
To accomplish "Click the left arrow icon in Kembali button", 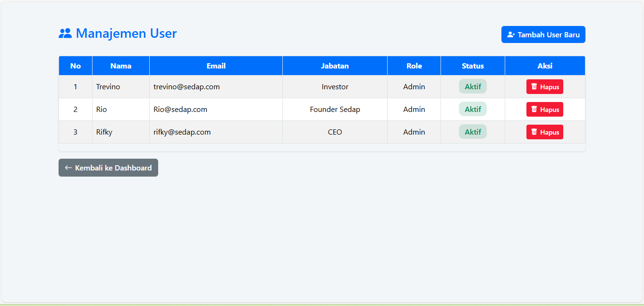I will tap(68, 168).
